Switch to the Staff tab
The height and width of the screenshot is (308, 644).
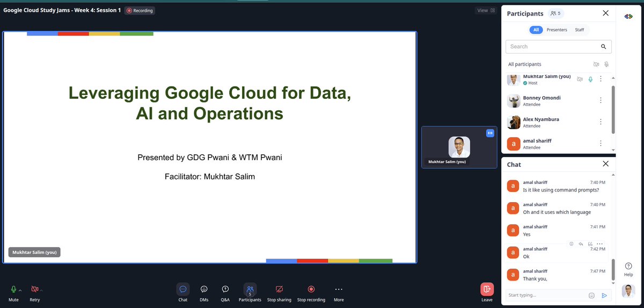coord(580,30)
